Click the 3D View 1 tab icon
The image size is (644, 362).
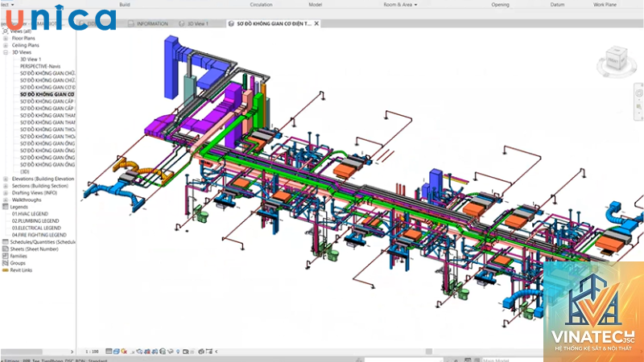coord(182,24)
